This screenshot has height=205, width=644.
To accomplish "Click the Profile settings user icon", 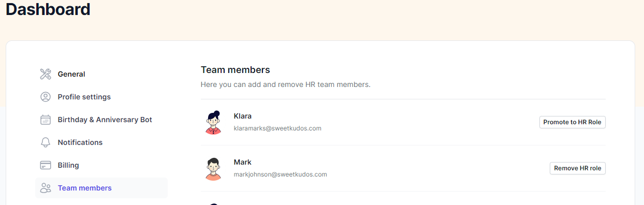I will tap(46, 97).
